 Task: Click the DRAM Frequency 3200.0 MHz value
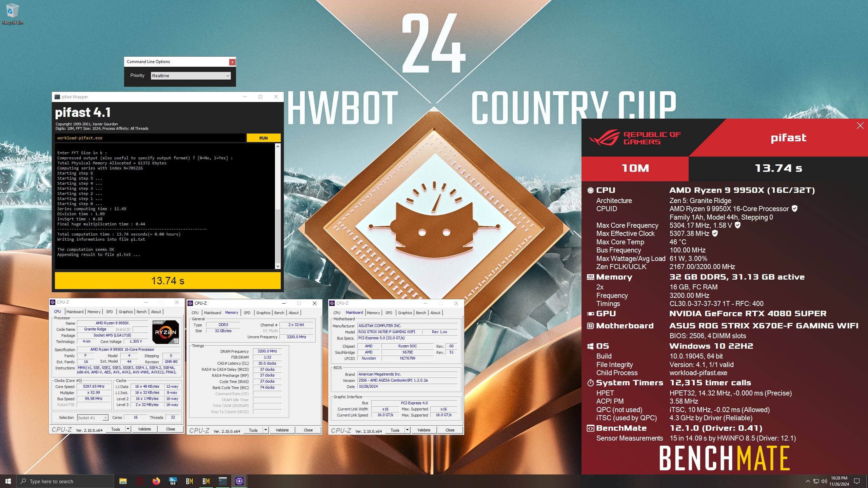[x=267, y=351]
